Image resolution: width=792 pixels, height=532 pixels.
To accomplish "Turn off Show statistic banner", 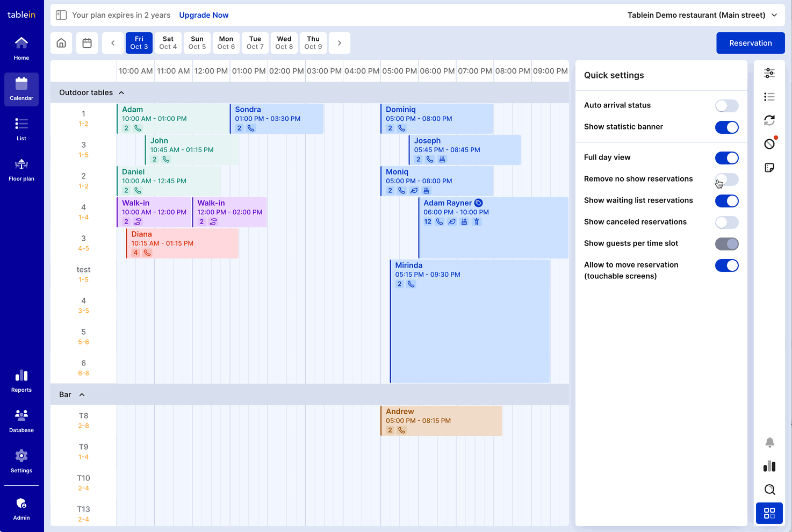I will (726, 127).
